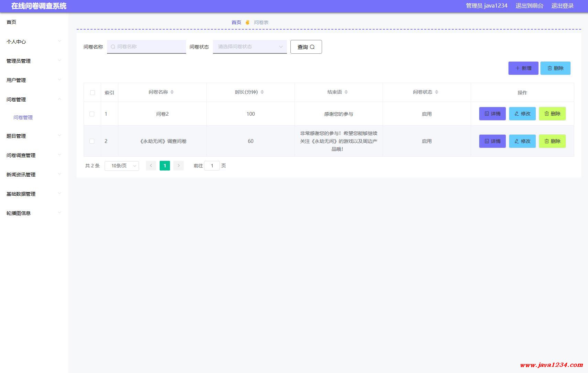Screen dimensions: 588x373
Task: Expand 基础数据管理 sidebar menu
Action: click(x=34, y=194)
